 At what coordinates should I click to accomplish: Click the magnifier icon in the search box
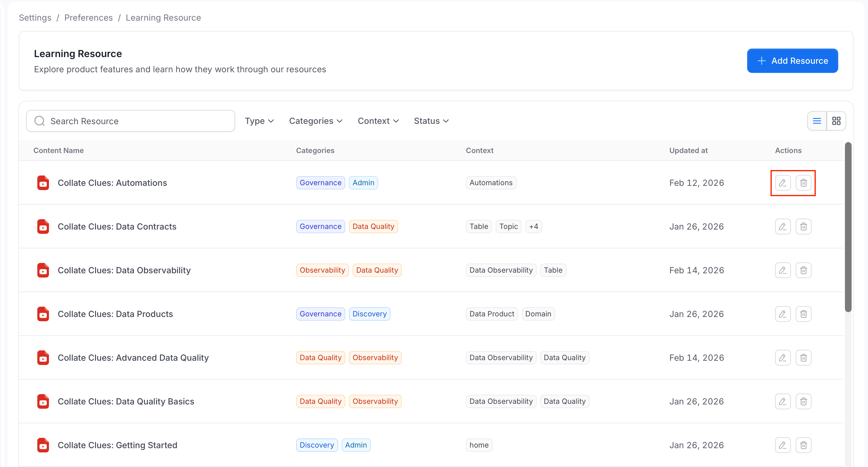39,121
